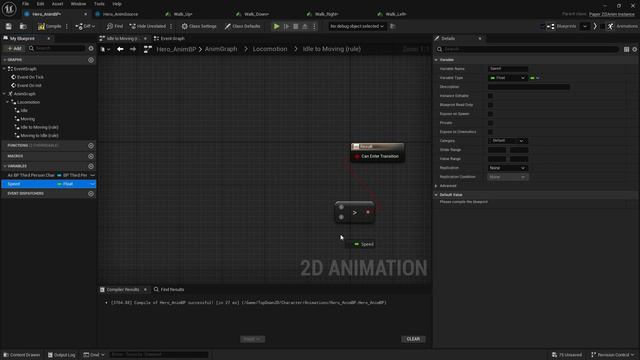Open the File menu

[x=25, y=4]
